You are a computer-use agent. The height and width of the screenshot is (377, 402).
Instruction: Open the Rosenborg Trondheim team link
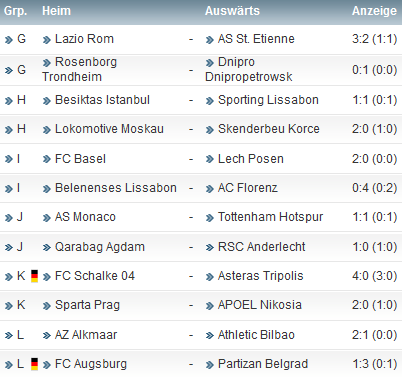tap(79, 69)
